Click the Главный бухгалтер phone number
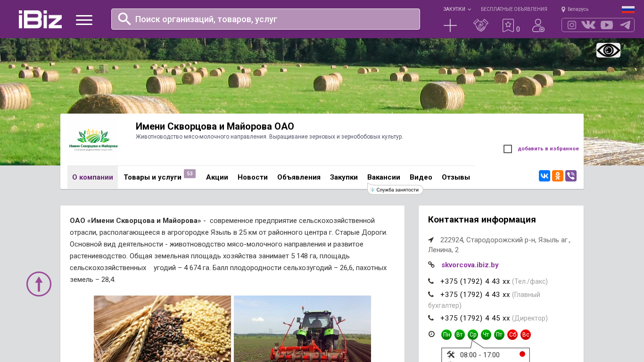The height and width of the screenshot is (362, 644). pos(475,295)
